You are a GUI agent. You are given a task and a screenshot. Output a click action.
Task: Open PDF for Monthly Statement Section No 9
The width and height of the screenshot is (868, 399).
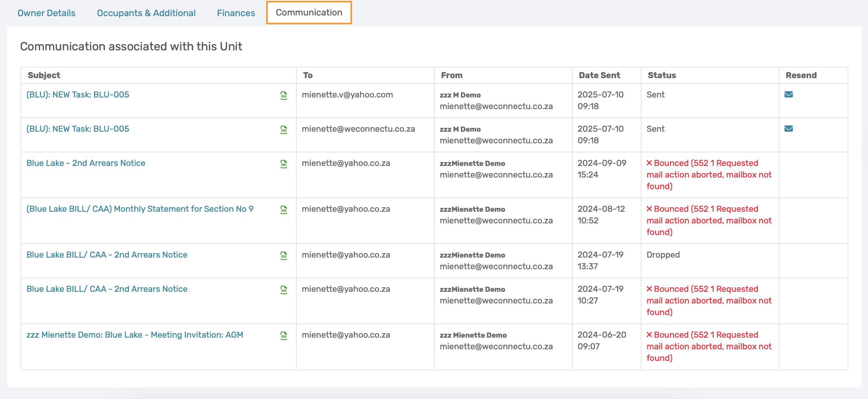284,210
